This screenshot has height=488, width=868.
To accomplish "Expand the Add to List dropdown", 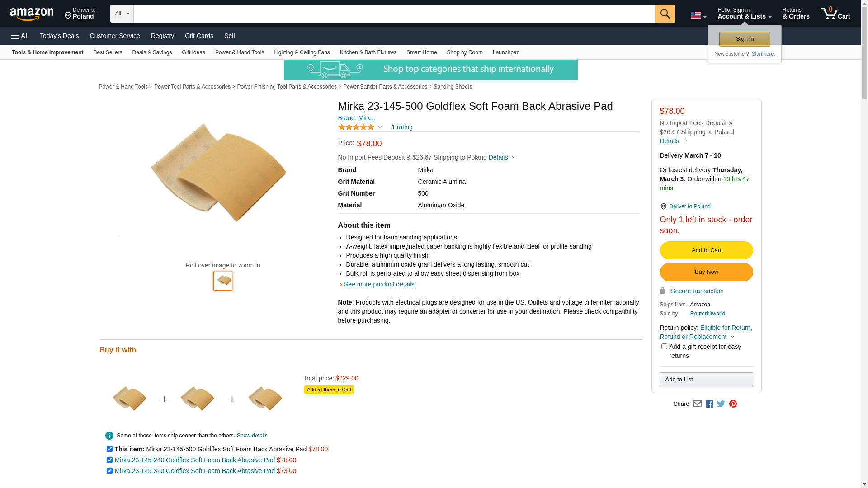I will 706,380.
